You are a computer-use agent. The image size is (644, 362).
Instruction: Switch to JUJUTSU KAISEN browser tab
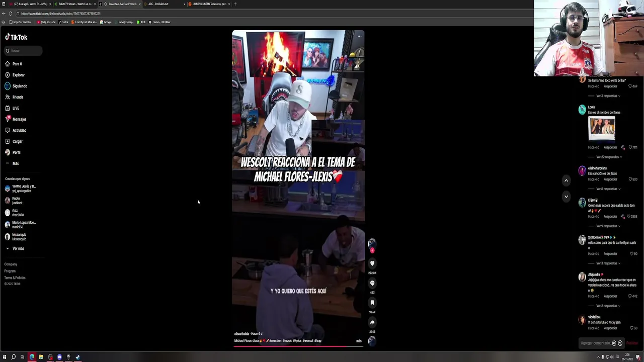(x=209, y=4)
